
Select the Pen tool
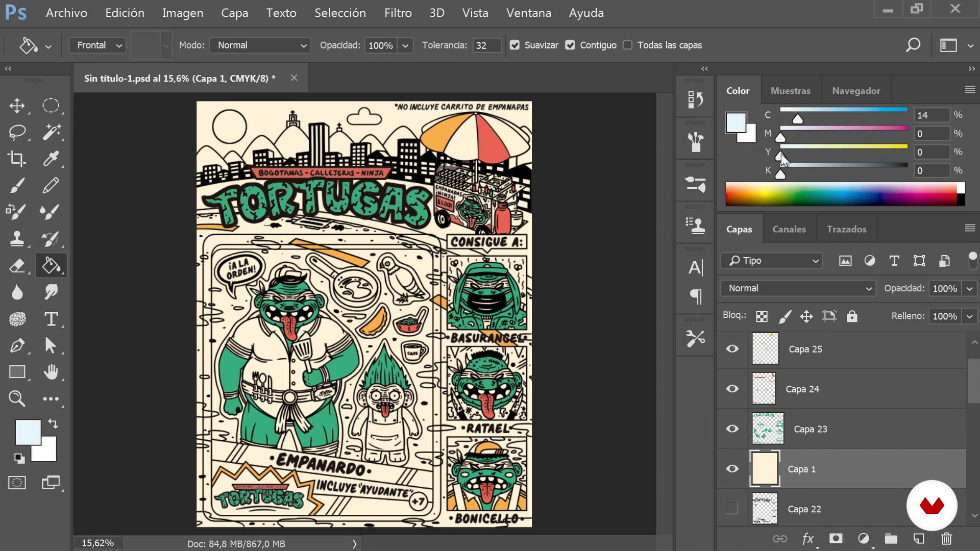pos(17,345)
